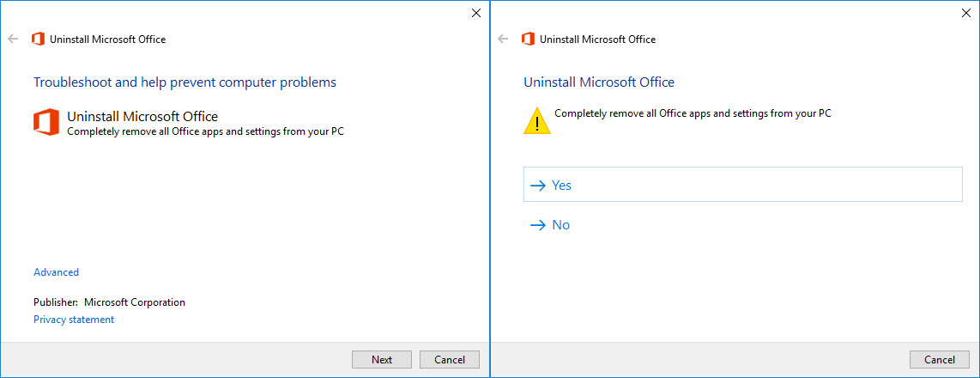This screenshot has width=980, height=378.
Task: Click the large orange Office logo
Action: tap(46, 122)
